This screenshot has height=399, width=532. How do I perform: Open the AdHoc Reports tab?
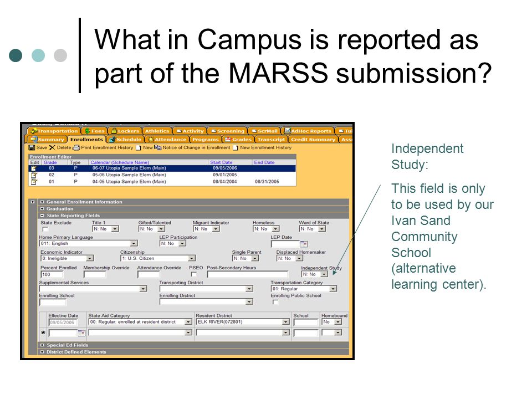coord(308,131)
